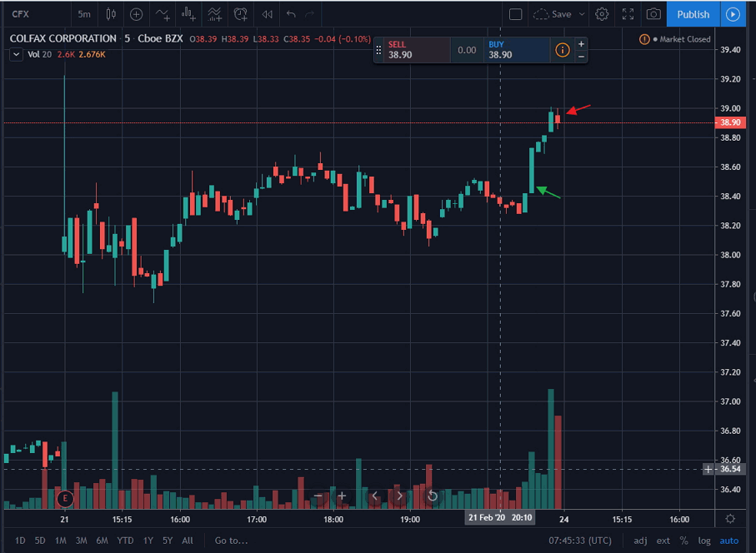This screenshot has width=756, height=553.
Task: Toggle ext extended hours
Action: click(x=663, y=541)
